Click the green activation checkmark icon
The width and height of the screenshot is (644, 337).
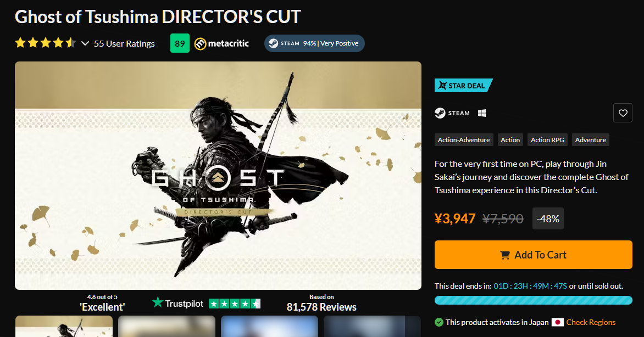(439, 322)
